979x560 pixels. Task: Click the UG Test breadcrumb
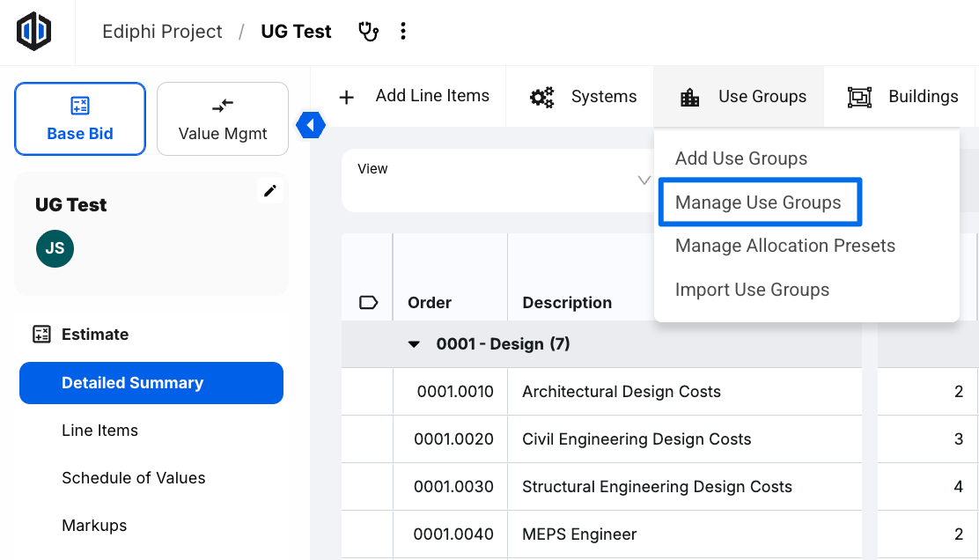(296, 31)
